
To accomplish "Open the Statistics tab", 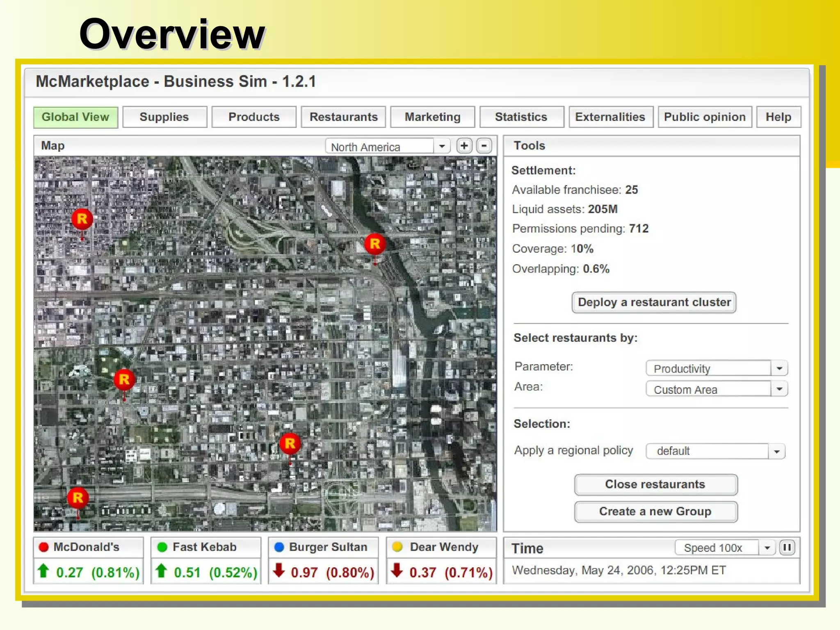I will (521, 117).
